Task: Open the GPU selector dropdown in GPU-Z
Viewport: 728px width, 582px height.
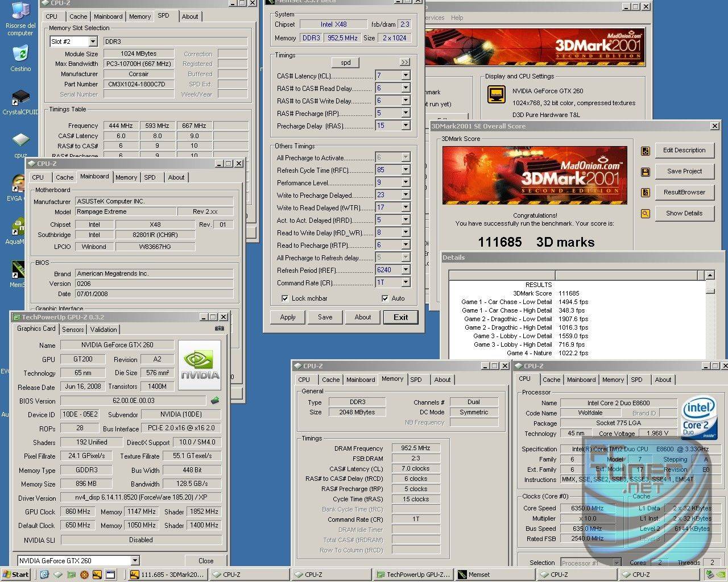Action: (135, 560)
